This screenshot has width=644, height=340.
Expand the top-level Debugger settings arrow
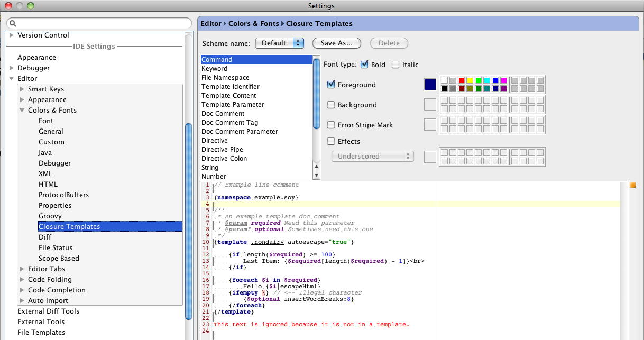[12, 68]
